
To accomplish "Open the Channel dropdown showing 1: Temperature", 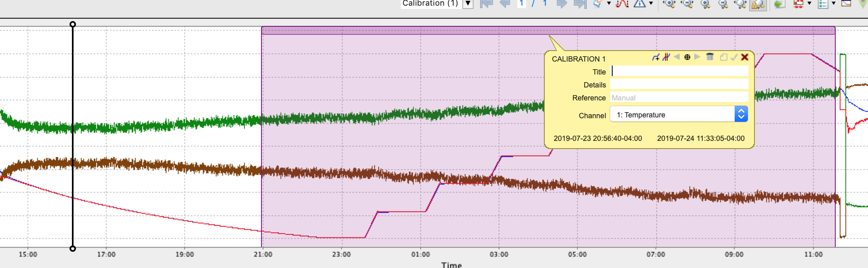I will [678, 115].
